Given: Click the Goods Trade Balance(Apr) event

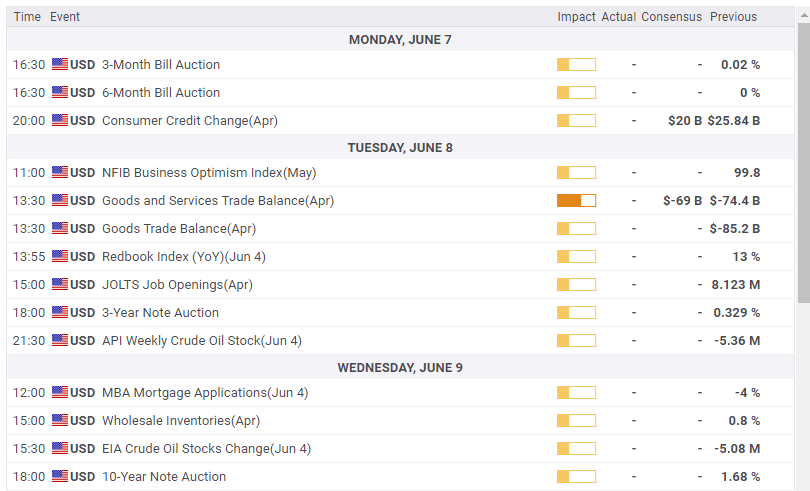Looking at the screenshot, I should tap(179, 228).
